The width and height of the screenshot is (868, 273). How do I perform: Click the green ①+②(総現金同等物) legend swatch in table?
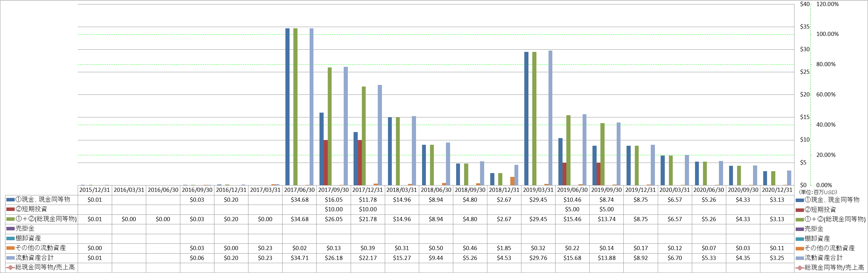click(11, 219)
